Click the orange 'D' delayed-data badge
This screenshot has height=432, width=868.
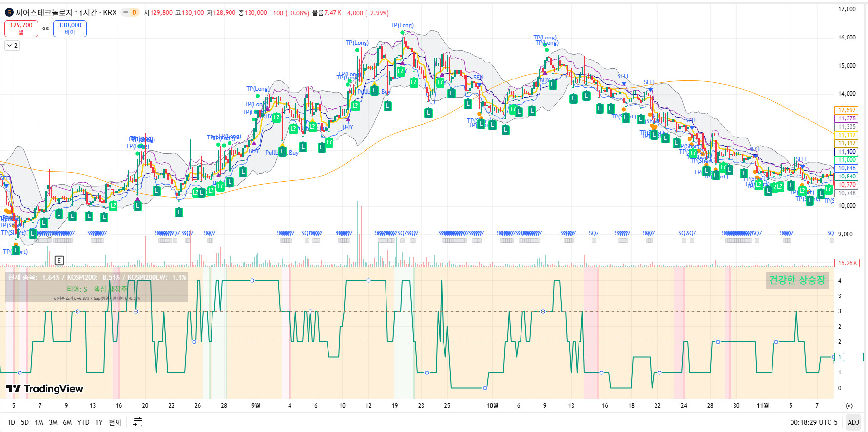point(135,12)
